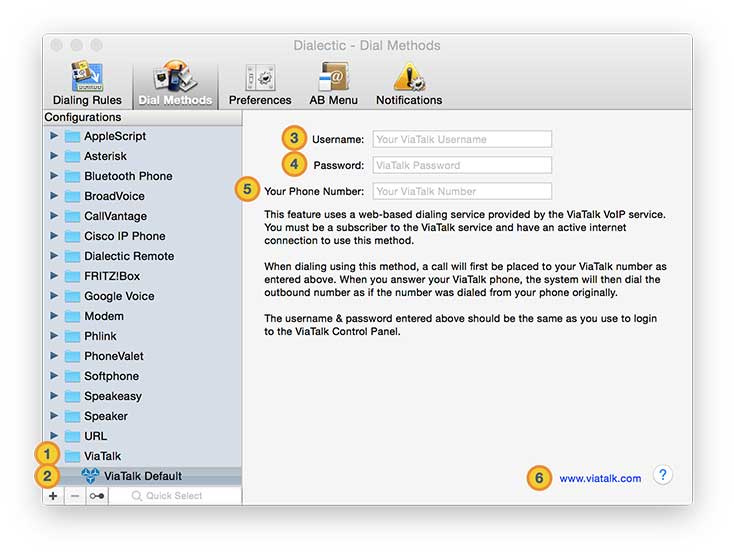Image resolution: width=734 pixels, height=555 pixels.
Task: Expand the Speaker disclosure triangle
Action: pyautogui.click(x=54, y=416)
